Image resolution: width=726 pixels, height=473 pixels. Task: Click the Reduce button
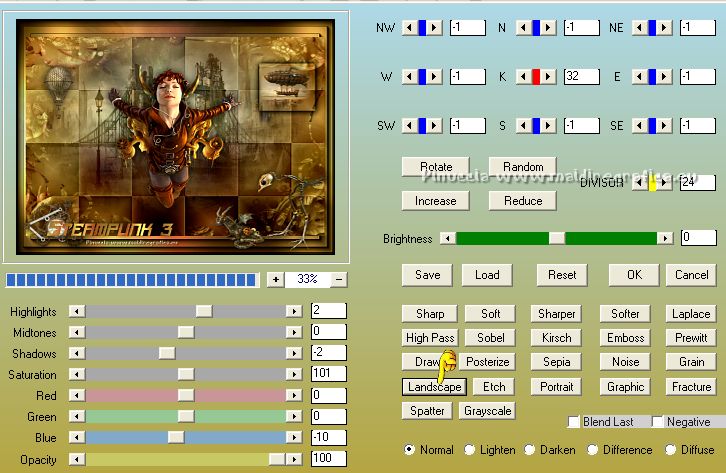click(x=523, y=201)
